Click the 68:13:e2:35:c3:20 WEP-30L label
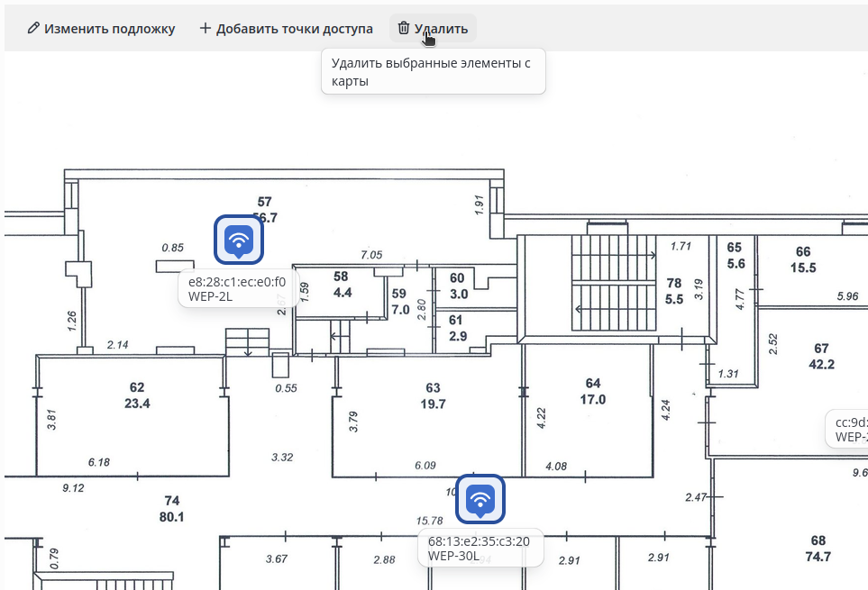 (x=480, y=548)
